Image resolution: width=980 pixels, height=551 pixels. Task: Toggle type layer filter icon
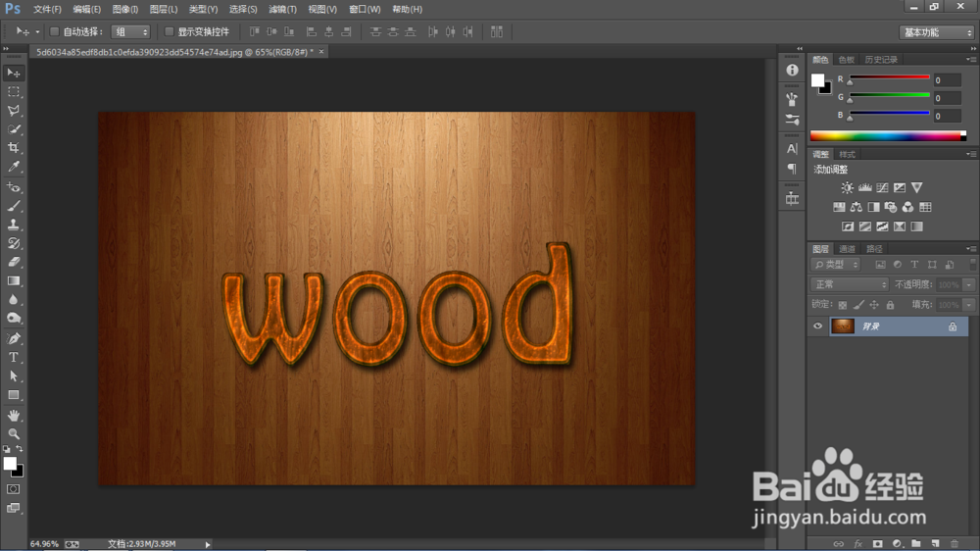coord(914,265)
